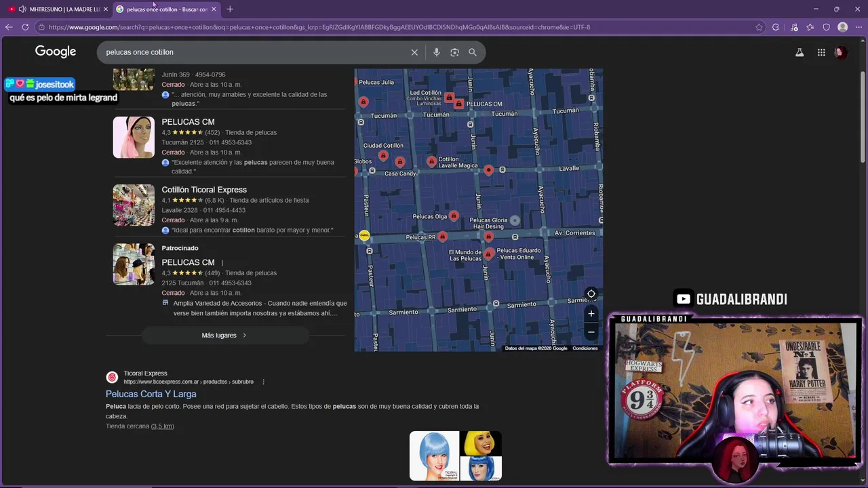The height and width of the screenshot is (488, 868).
Task: Zoom in on the map
Action: pos(591,314)
